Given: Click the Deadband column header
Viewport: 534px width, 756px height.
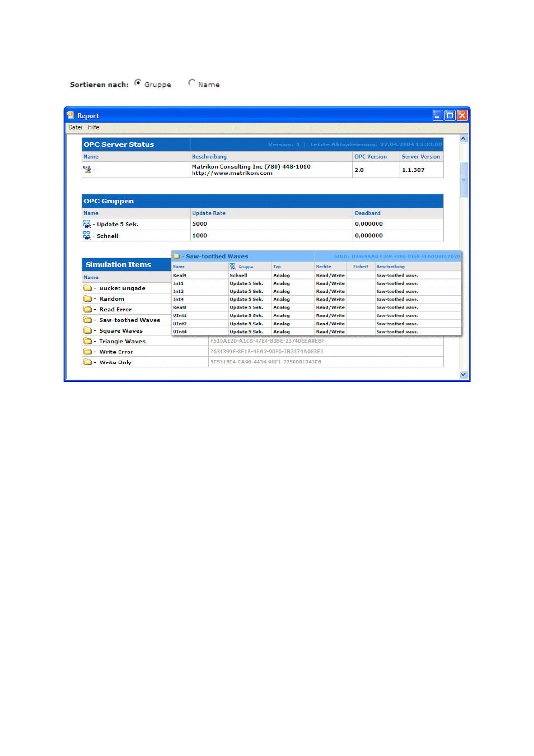Looking at the screenshot, I should click(368, 213).
